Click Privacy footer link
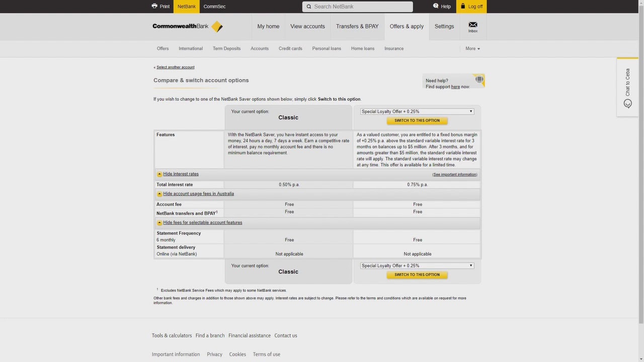 pyautogui.click(x=214, y=354)
